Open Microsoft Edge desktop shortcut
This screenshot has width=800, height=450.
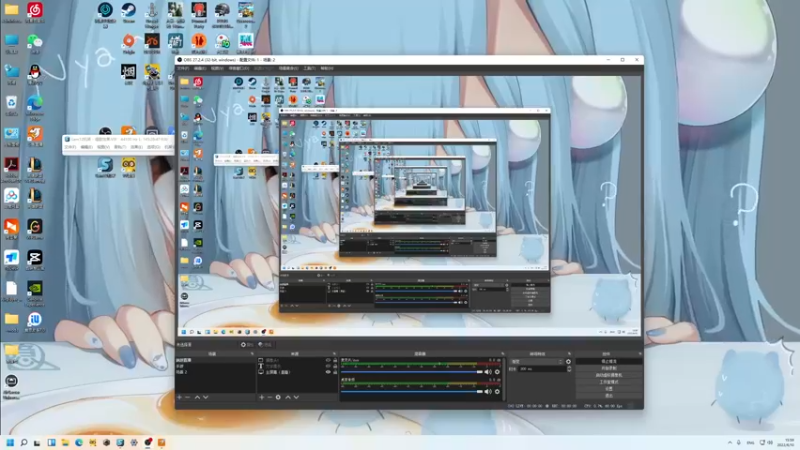(x=35, y=105)
